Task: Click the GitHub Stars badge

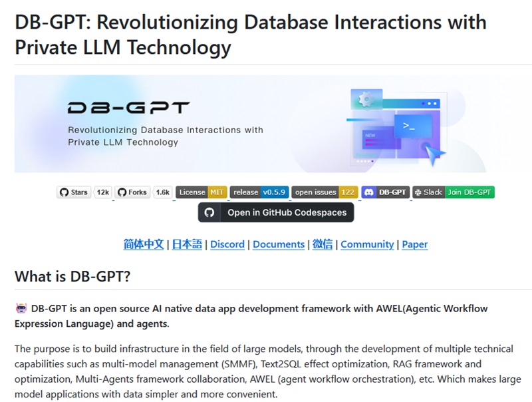Action: pyautogui.click(x=74, y=192)
